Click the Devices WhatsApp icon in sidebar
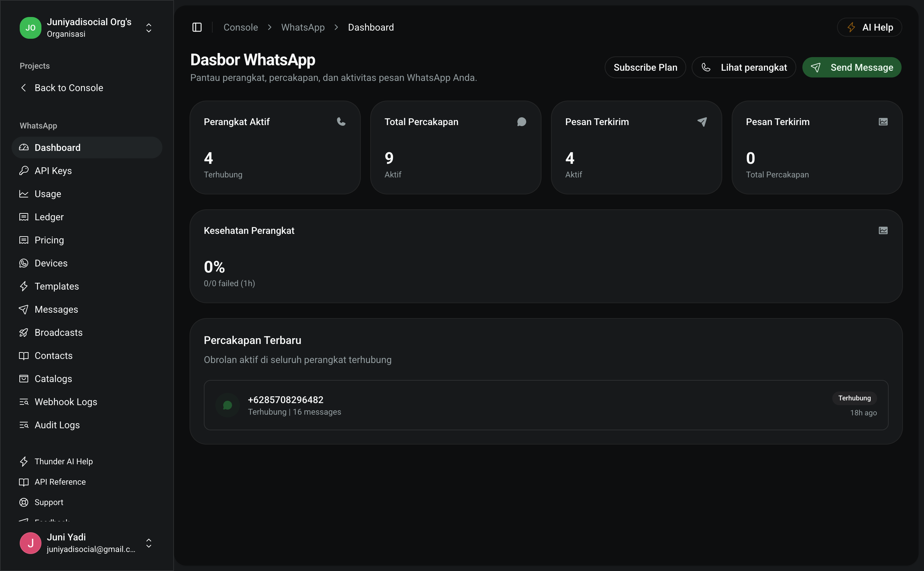924x571 pixels. click(24, 263)
